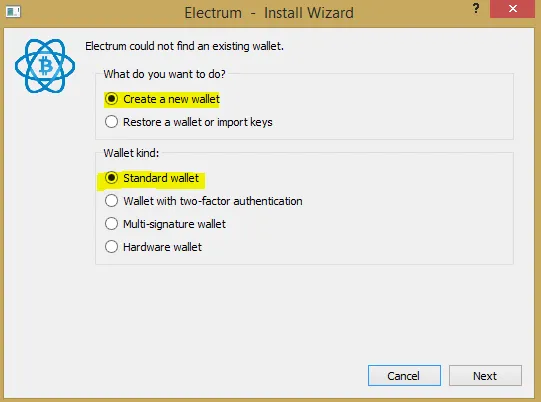541x402 pixels.
Task: Select the Standard wallet radio button
Action: point(111,178)
